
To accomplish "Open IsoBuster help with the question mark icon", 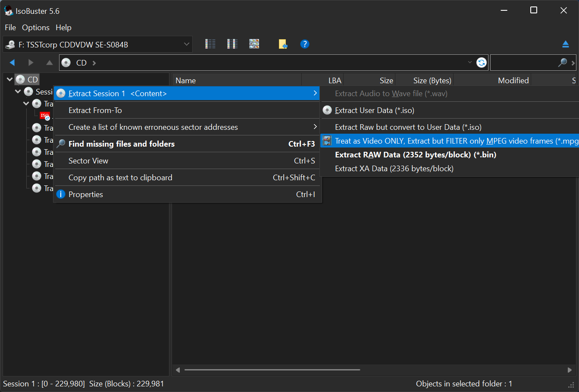I will click(x=305, y=44).
